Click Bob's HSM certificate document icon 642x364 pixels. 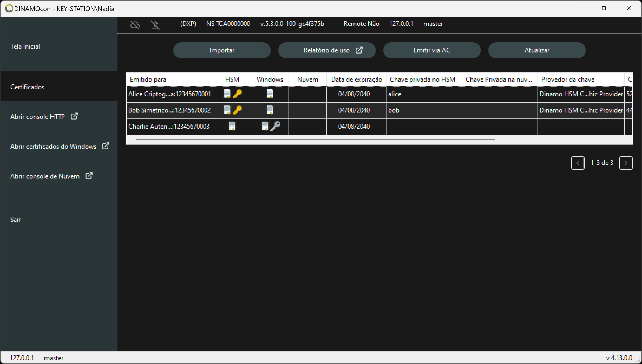(227, 110)
